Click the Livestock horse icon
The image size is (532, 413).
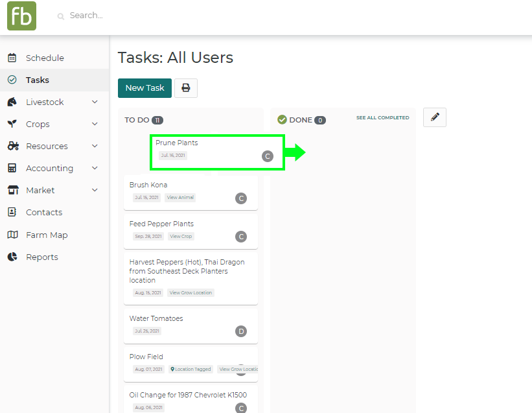pyautogui.click(x=12, y=102)
